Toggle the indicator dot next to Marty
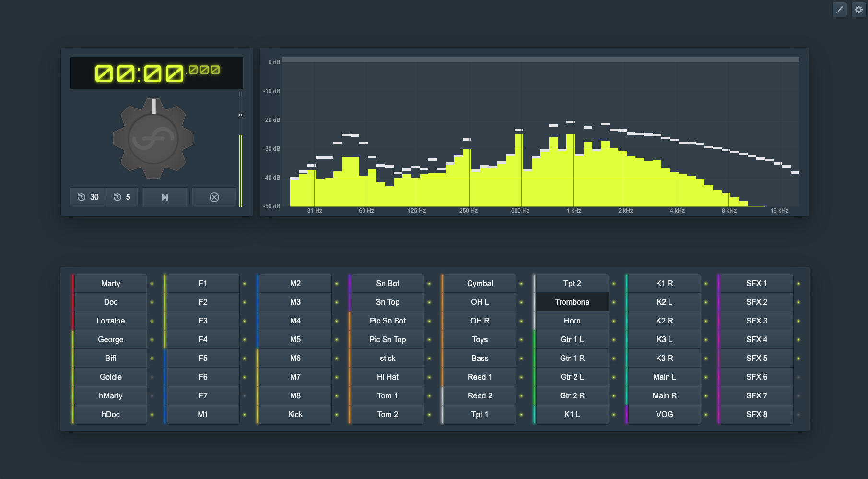Image resolution: width=868 pixels, height=479 pixels. 152,284
